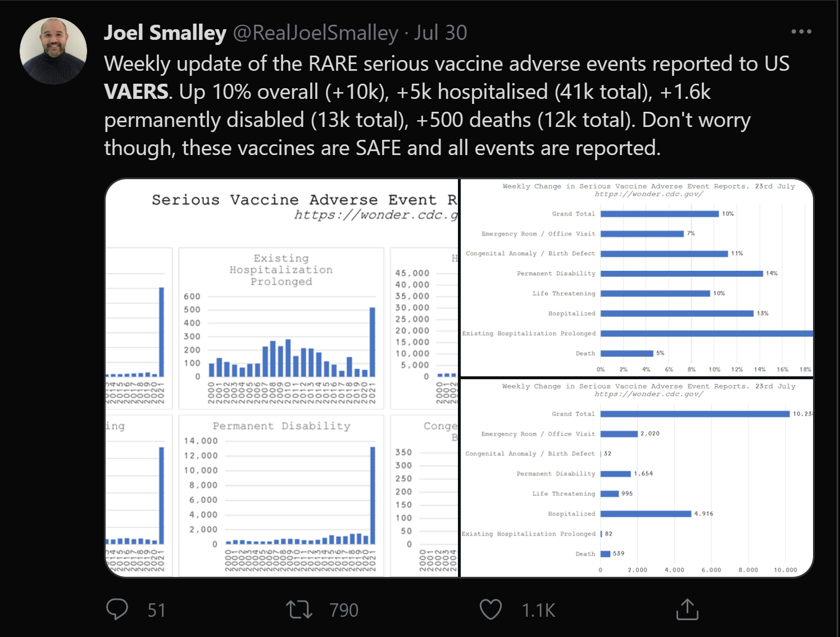Open the Joel Smalley display name link
The image size is (840, 637).
(x=165, y=33)
